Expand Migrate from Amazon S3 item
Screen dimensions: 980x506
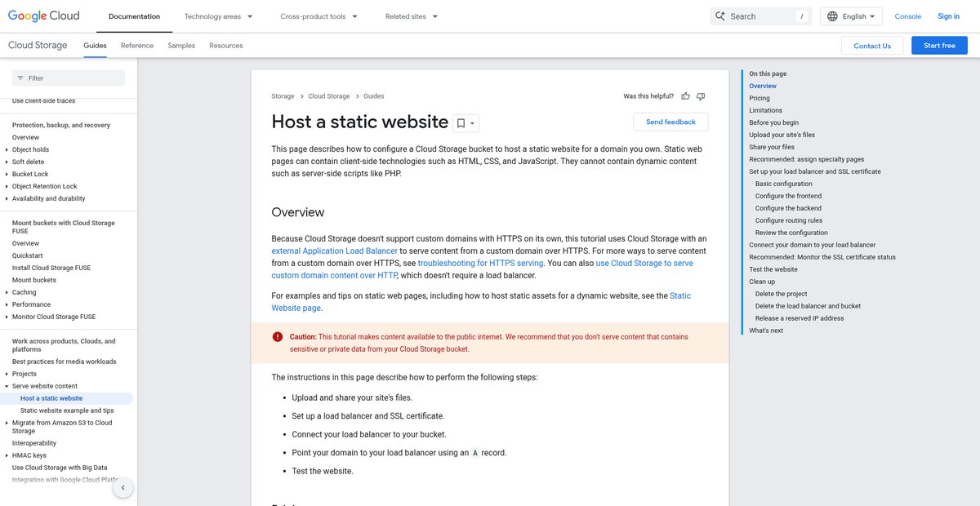(x=7, y=424)
